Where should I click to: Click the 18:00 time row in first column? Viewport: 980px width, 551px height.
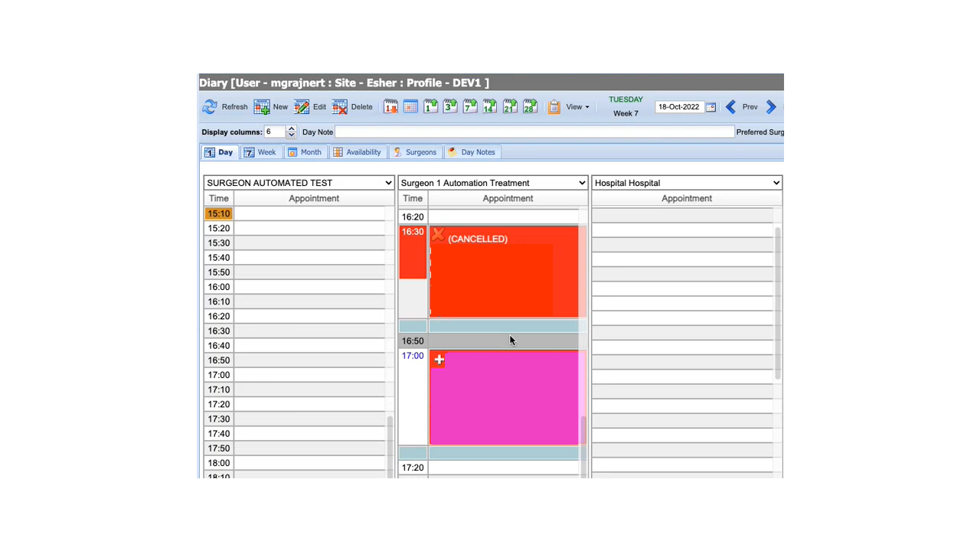[x=295, y=463]
